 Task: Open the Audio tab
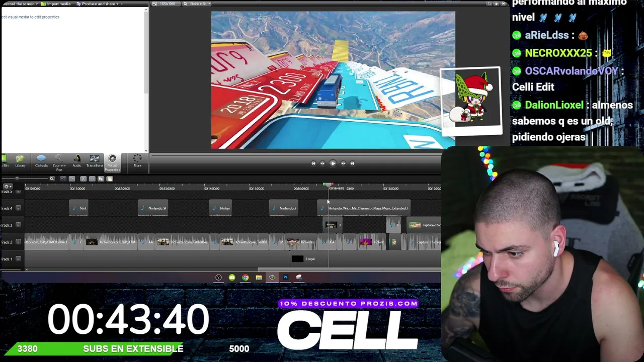[76, 161]
